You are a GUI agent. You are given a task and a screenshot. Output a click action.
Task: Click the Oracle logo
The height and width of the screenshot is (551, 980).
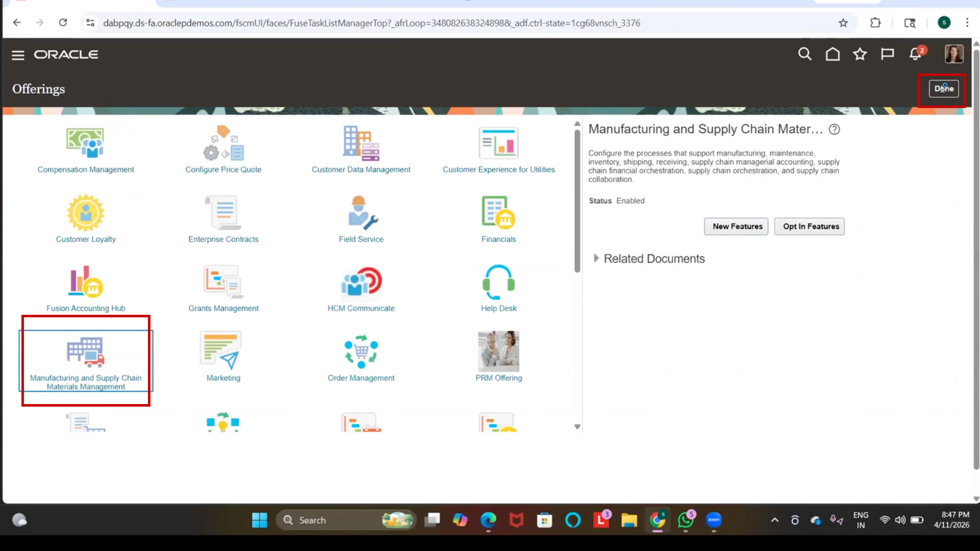tap(66, 55)
